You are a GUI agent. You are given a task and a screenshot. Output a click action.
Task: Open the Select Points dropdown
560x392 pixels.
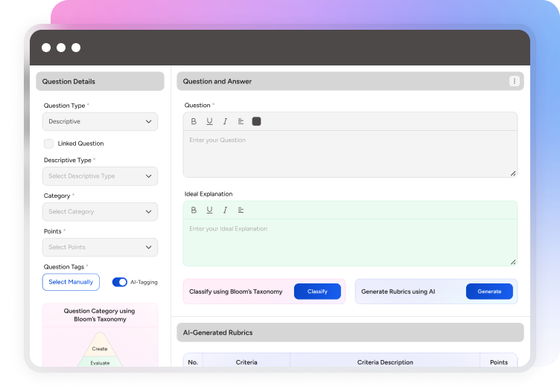[100, 247]
